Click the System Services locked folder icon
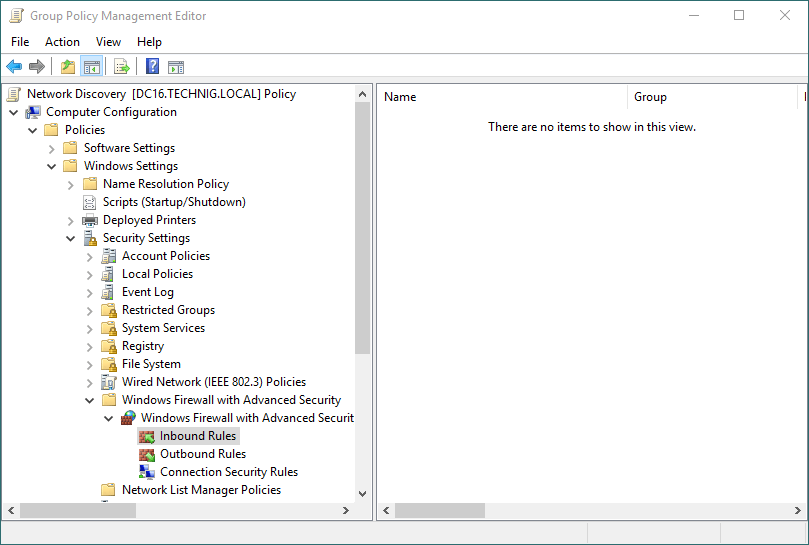 tap(109, 328)
